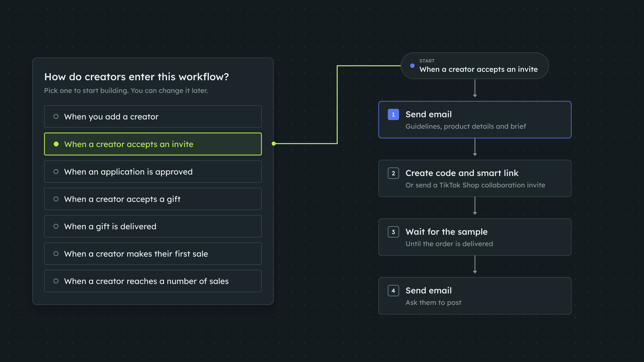The width and height of the screenshot is (644, 362).
Task: Click the START trigger node label
Action: (x=478, y=69)
